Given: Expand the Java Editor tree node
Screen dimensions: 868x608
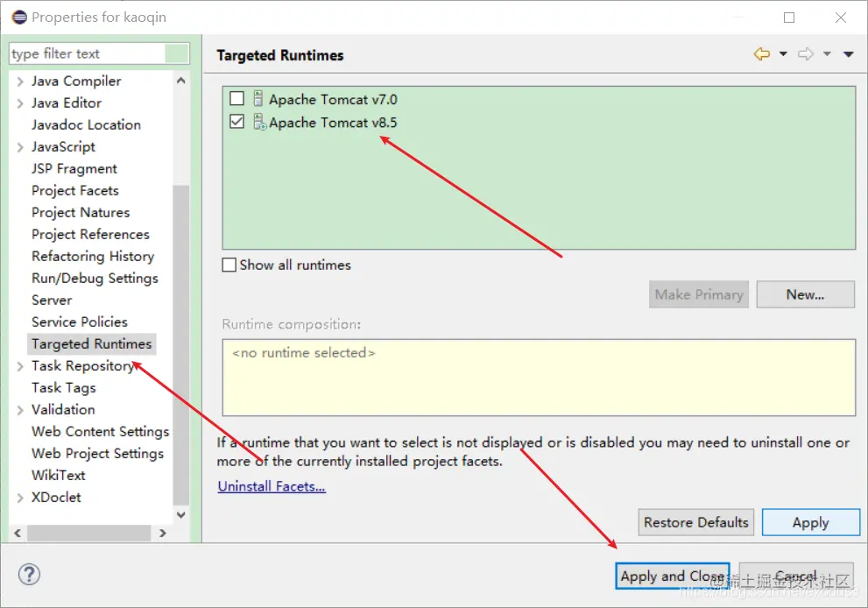Looking at the screenshot, I should click(x=20, y=103).
